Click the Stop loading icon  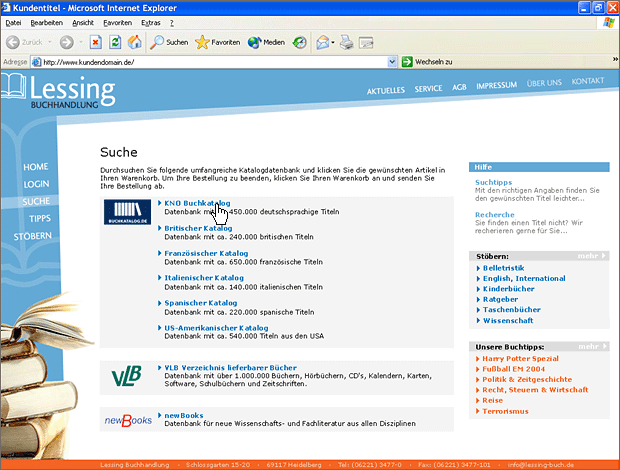(x=96, y=42)
